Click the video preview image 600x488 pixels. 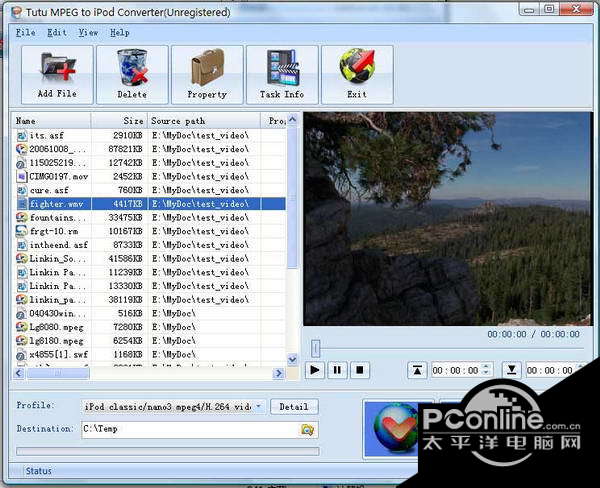[448, 219]
